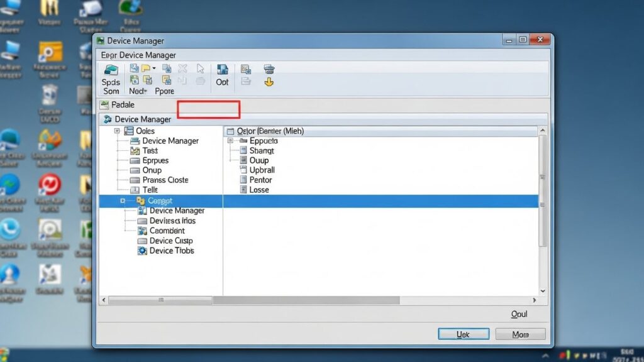Click the mouse pointer toolbar icon

click(x=201, y=69)
